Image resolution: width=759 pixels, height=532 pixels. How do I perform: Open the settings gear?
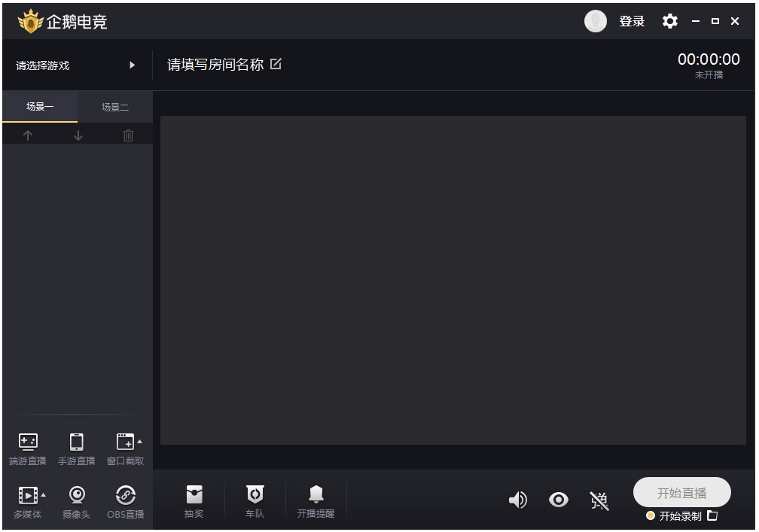tap(670, 21)
